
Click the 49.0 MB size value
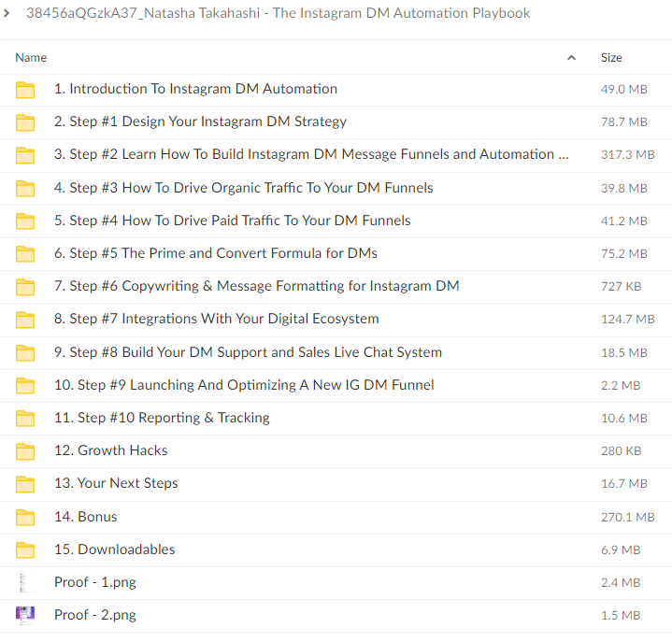tap(624, 89)
